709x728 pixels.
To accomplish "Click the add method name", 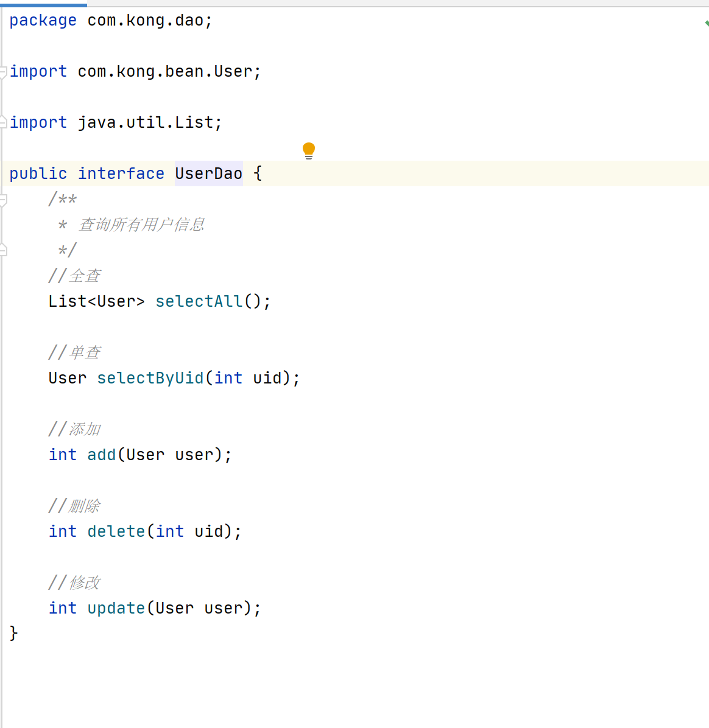I will click(101, 455).
